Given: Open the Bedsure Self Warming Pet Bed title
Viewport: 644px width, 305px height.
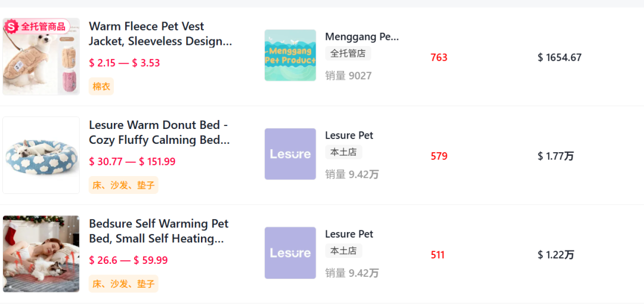Looking at the screenshot, I should click(159, 231).
